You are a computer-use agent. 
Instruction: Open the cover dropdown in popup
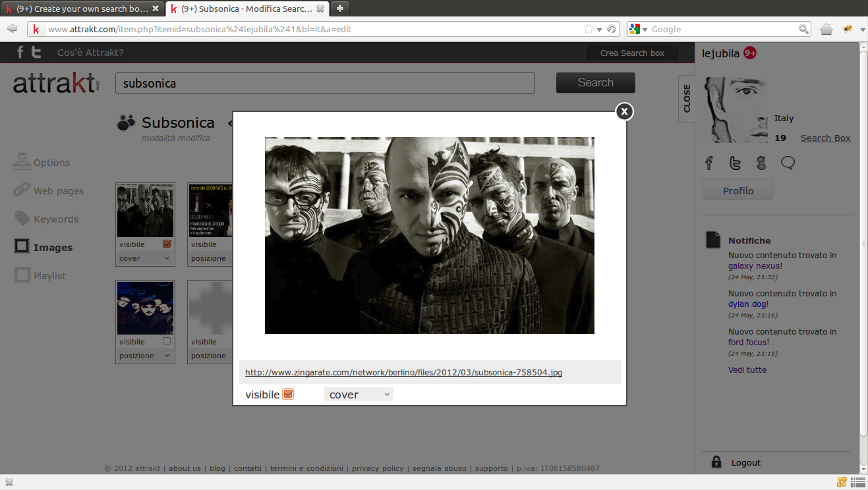[359, 395]
